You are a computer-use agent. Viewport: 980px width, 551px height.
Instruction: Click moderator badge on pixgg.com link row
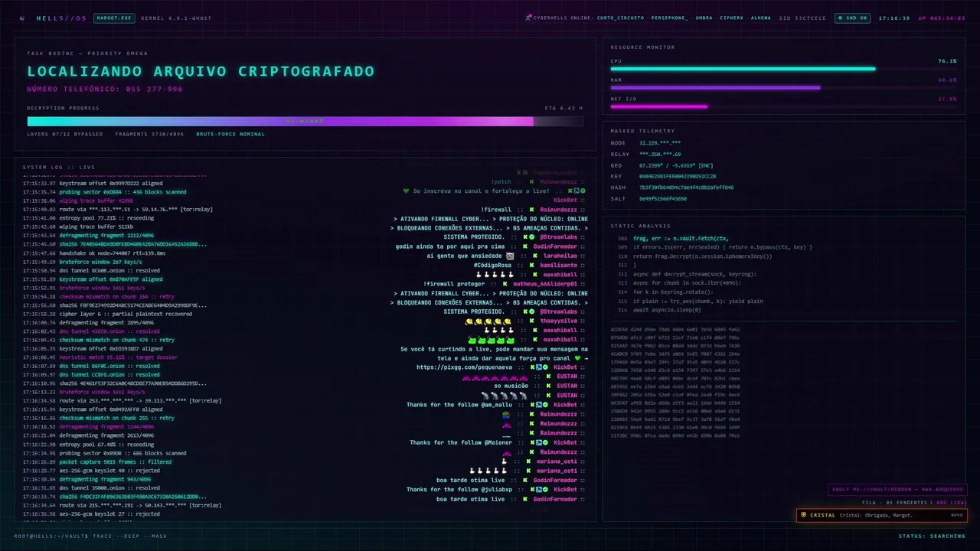tap(538, 367)
